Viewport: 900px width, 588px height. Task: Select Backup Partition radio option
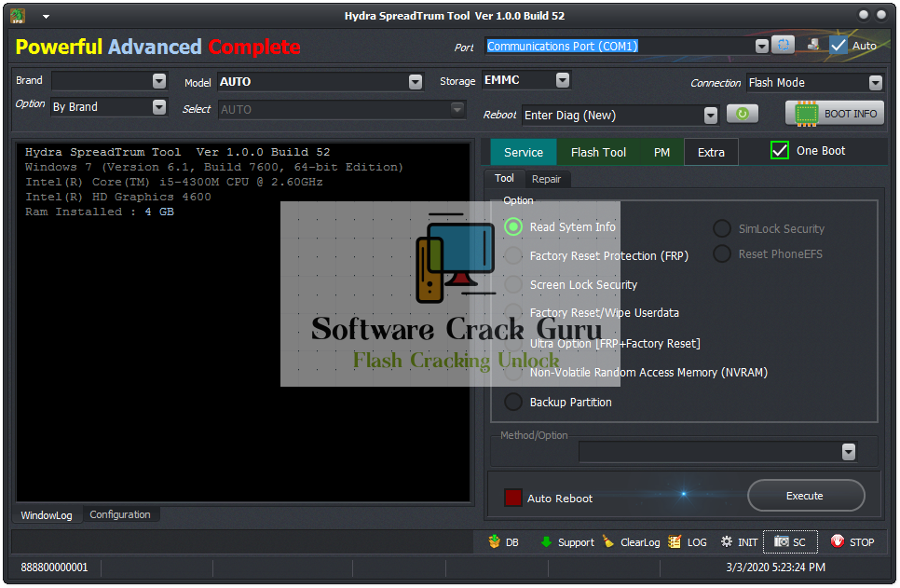pos(513,402)
